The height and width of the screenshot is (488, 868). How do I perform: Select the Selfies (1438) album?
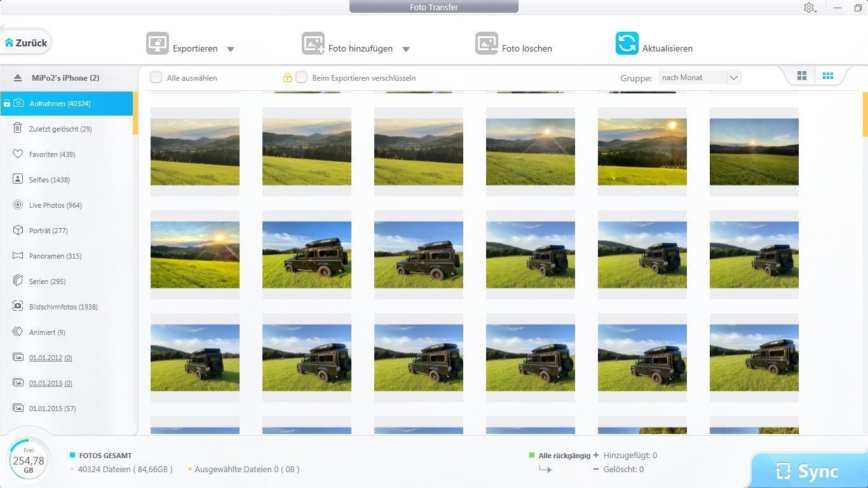point(49,180)
